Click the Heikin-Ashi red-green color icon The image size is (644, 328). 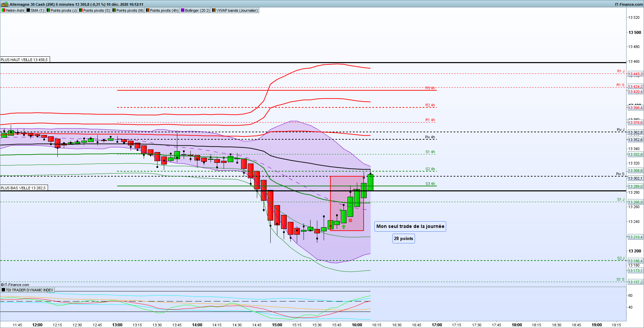pyautogui.click(x=3, y=10)
